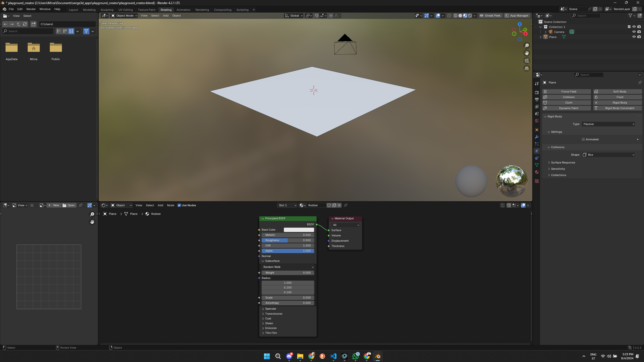The height and width of the screenshot is (362, 644).
Task: Expand the Emission section in Principled BSDF
Action: (x=271, y=328)
